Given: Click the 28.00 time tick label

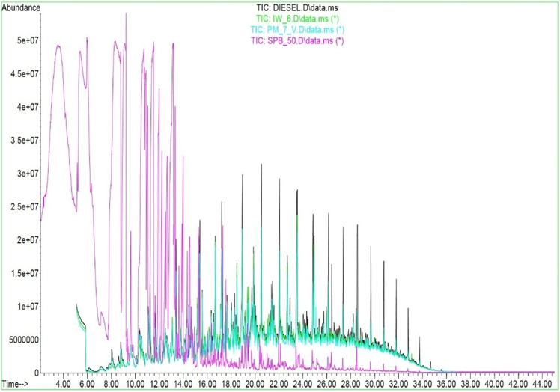Looking at the screenshot, I should coord(350,385).
